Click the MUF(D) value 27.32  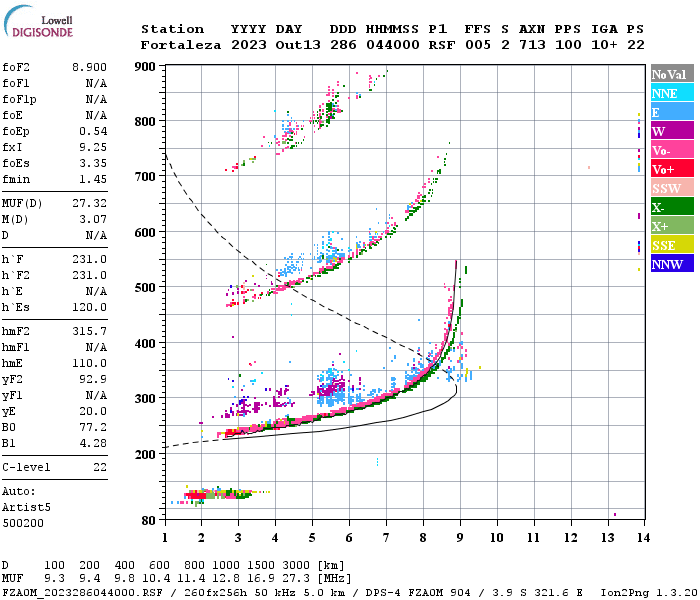pos(89,204)
